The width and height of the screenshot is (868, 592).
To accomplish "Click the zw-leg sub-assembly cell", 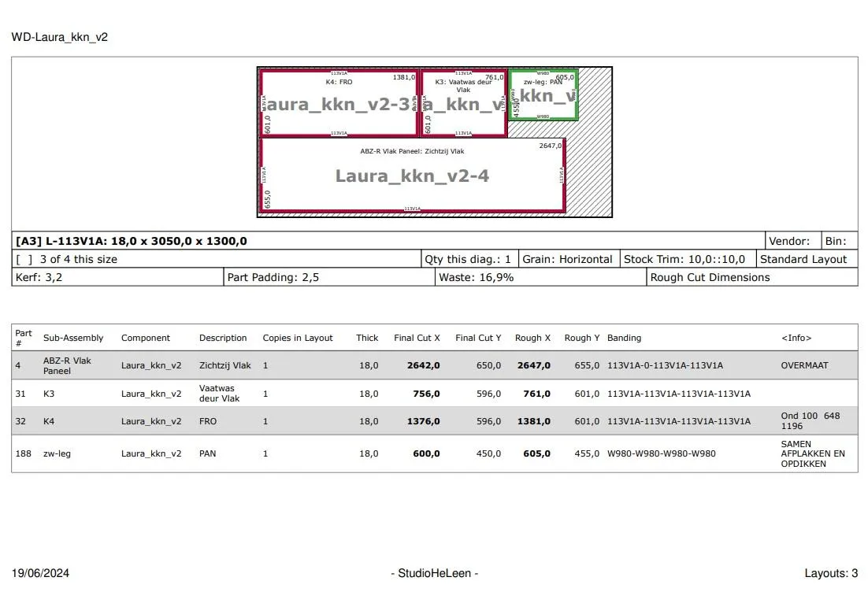I will point(57,453).
